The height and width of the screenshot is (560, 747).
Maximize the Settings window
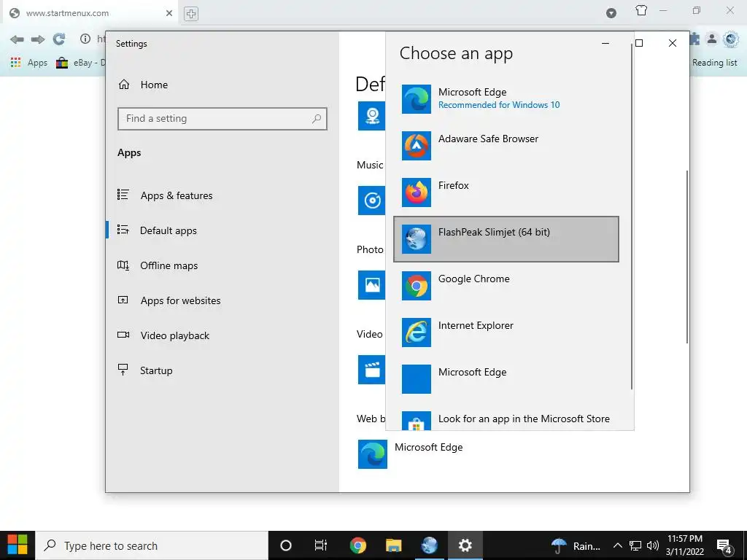coord(639,43)
